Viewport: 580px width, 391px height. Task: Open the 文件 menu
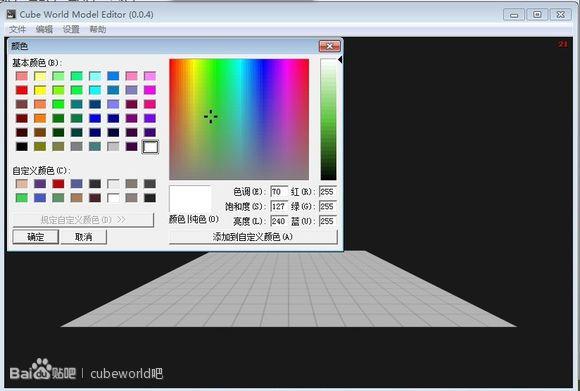17,29
